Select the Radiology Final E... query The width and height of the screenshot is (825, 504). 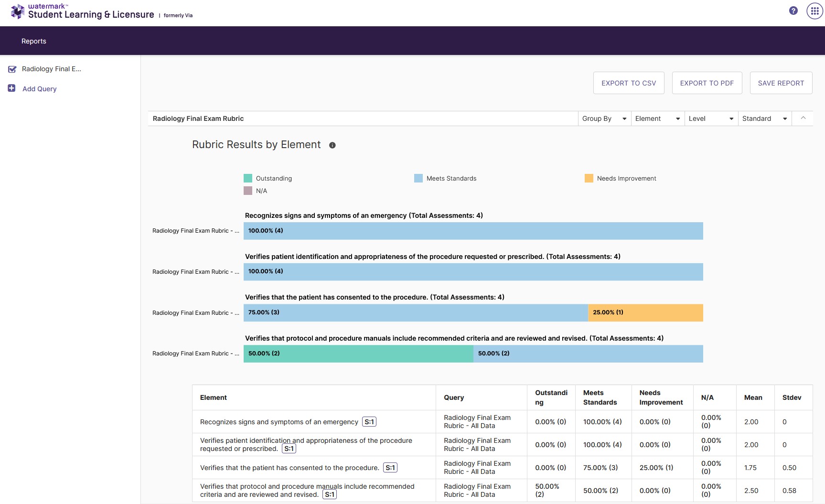(52, 69)
